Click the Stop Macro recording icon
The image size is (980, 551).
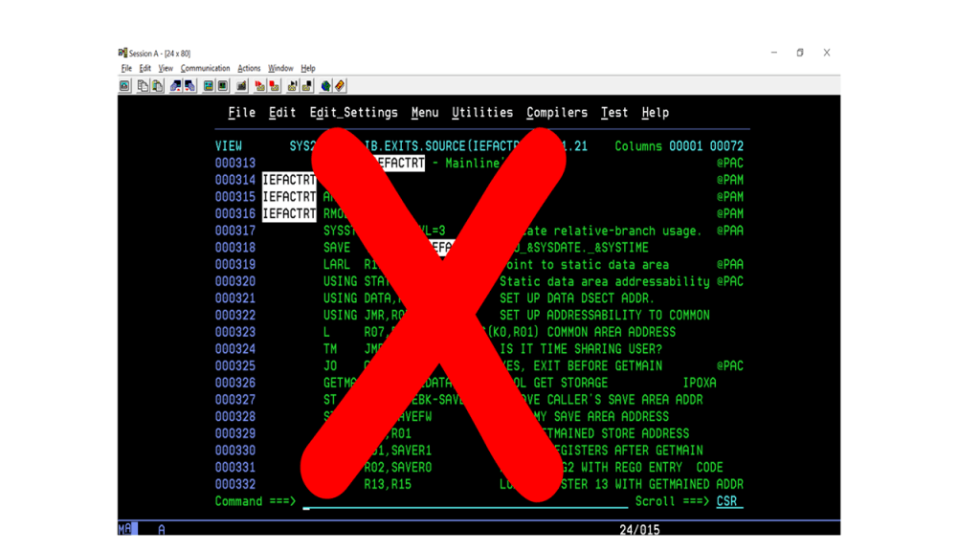(x=274, y=85)
